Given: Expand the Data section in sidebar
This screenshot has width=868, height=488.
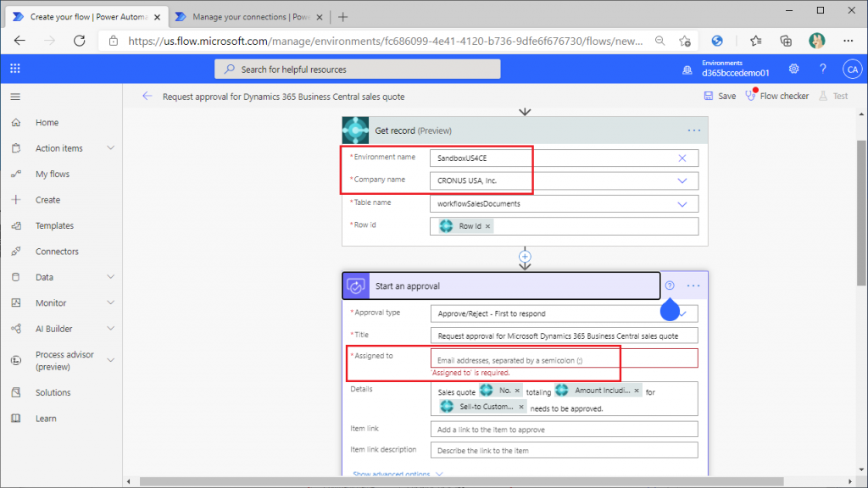Looking at the screenshot, I should [x=111, y=277].
